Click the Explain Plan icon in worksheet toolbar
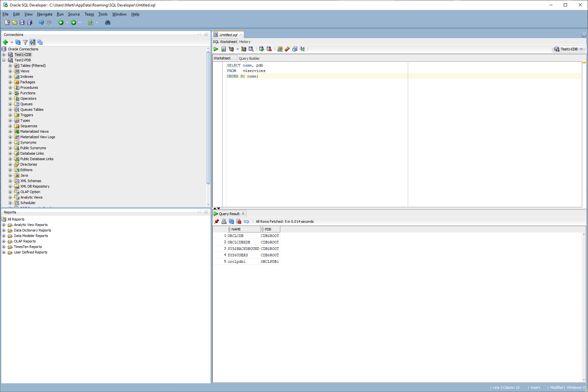The image size is (588, 392). coord(231,49)
